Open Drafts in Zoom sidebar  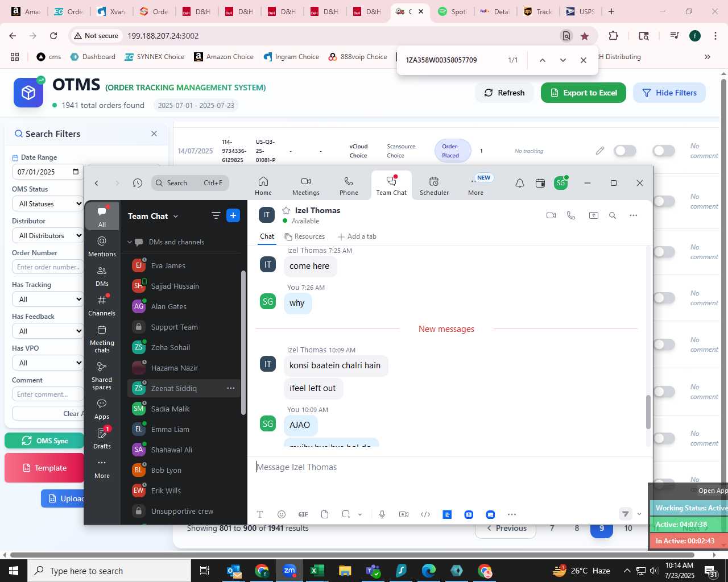[102, 439]
